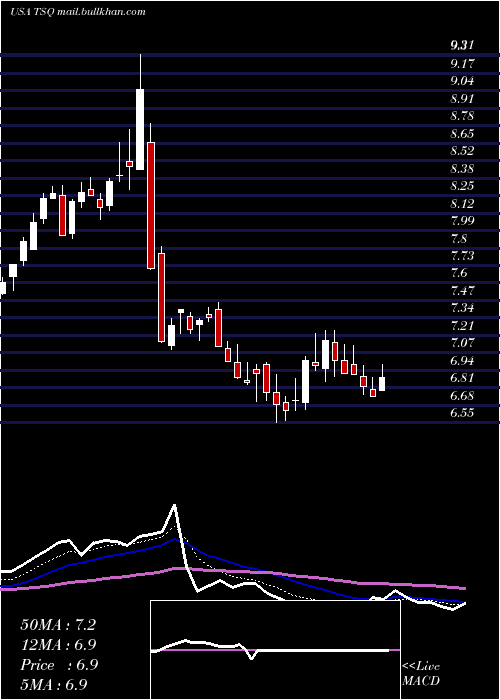The height and width of the screenshot is (700, 500).
Task: Click the 9.17 price axis label
Action: 462,63
